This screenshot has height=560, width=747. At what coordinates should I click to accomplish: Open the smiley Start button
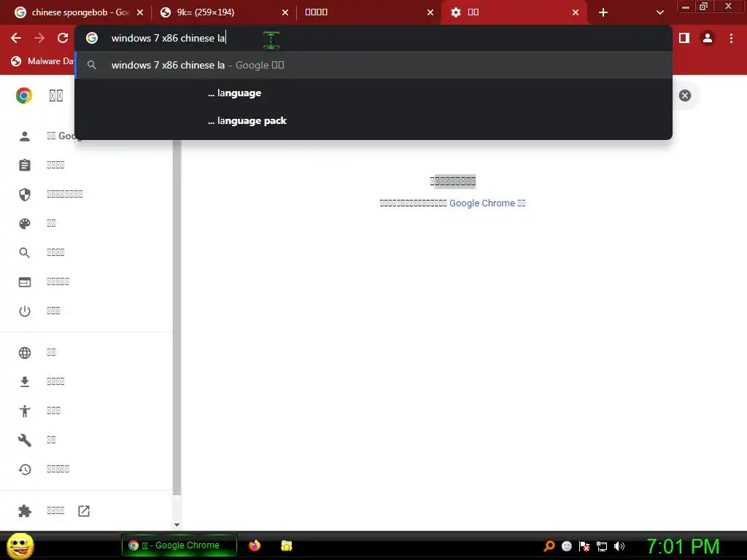click(x=20, y=545)
